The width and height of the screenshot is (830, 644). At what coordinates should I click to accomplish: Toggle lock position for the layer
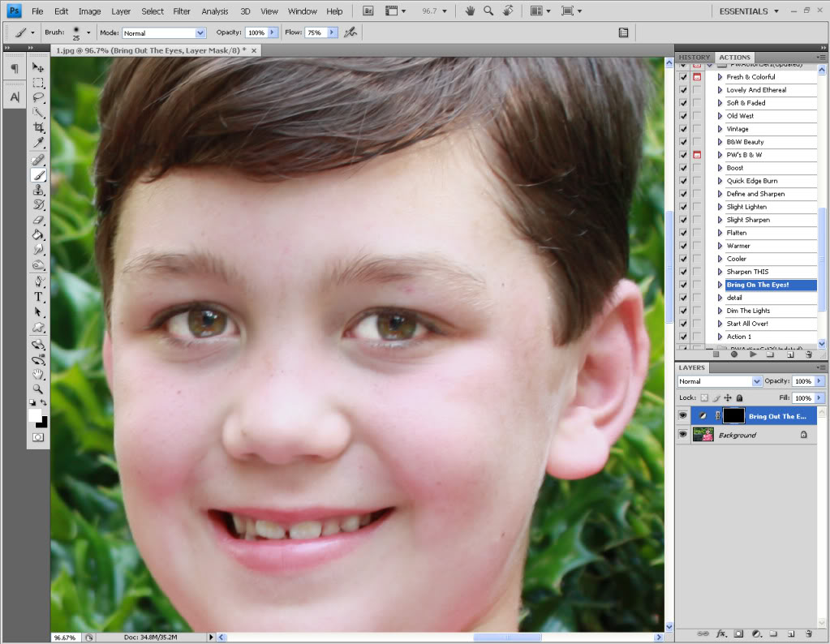728,398
